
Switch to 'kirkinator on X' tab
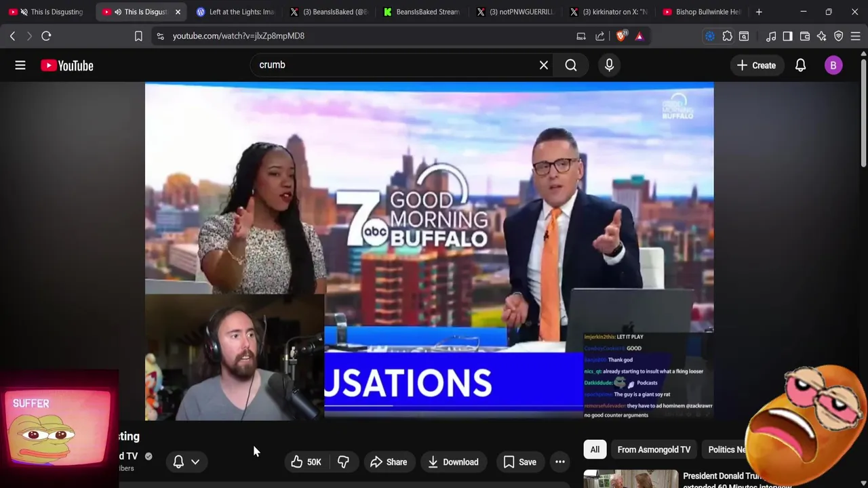609,12
